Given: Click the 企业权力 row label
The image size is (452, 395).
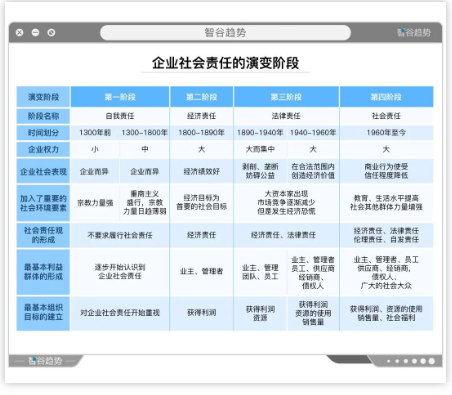Looking at the screenshot, I should coord(43,149).
